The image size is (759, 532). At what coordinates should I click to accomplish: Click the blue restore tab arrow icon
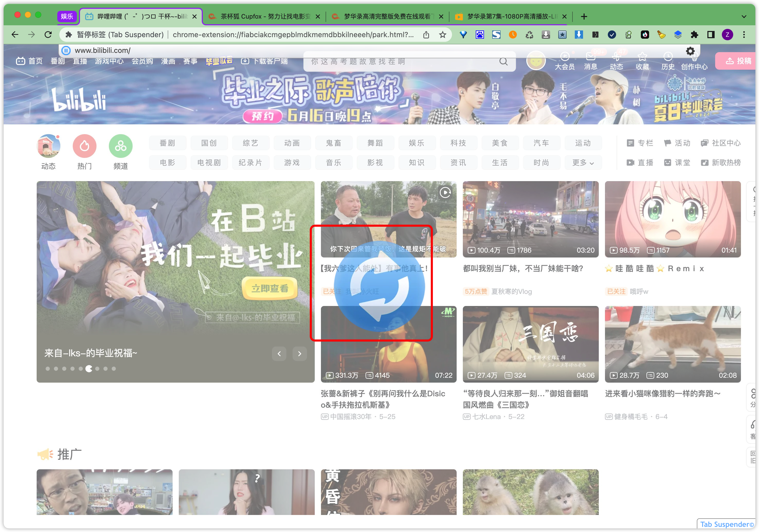(x=379, y=287)
